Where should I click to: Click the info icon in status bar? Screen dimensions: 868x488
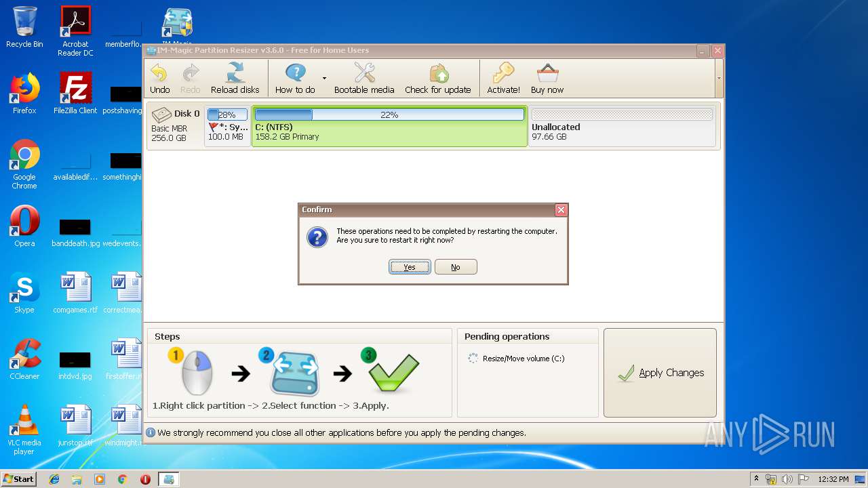click(151, 432)
